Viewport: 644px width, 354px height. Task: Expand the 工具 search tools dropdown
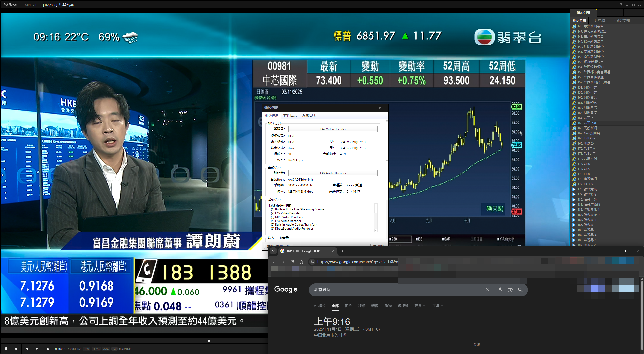click(x=437, y=306)
